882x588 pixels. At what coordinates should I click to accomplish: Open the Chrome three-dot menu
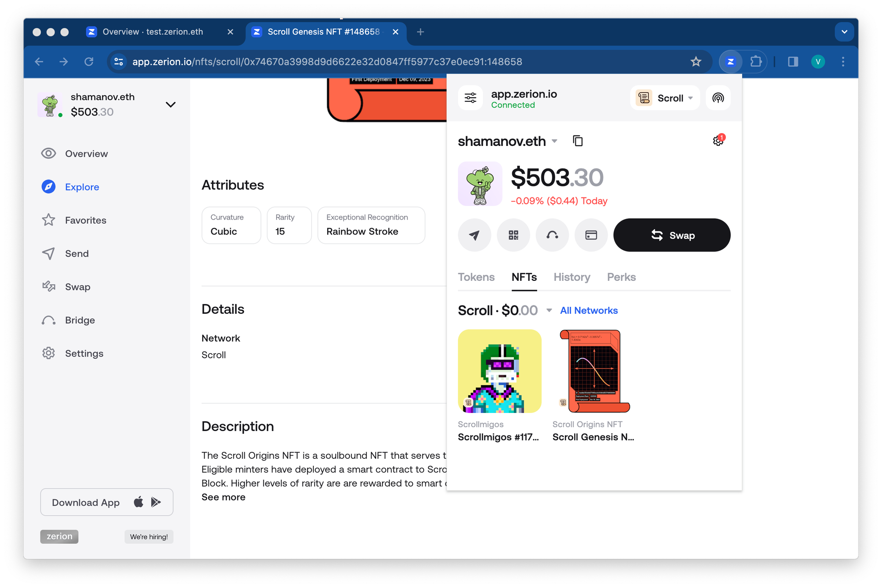click(x=843, y=62)
